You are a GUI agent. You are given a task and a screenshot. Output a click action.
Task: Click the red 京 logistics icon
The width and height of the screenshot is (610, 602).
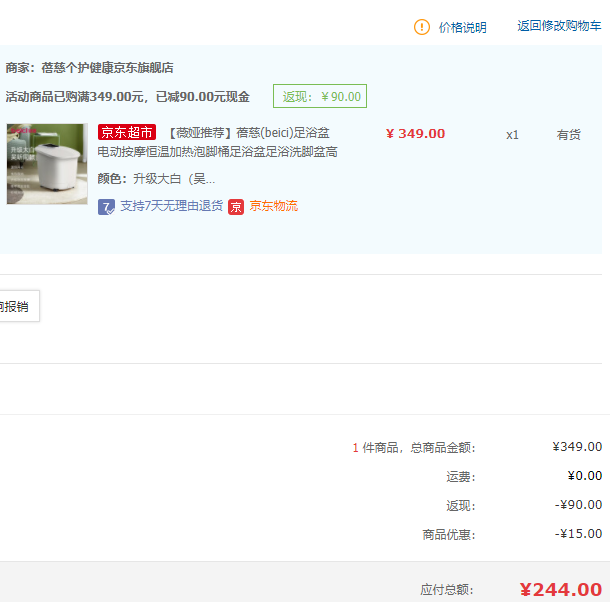pos(236,207)
